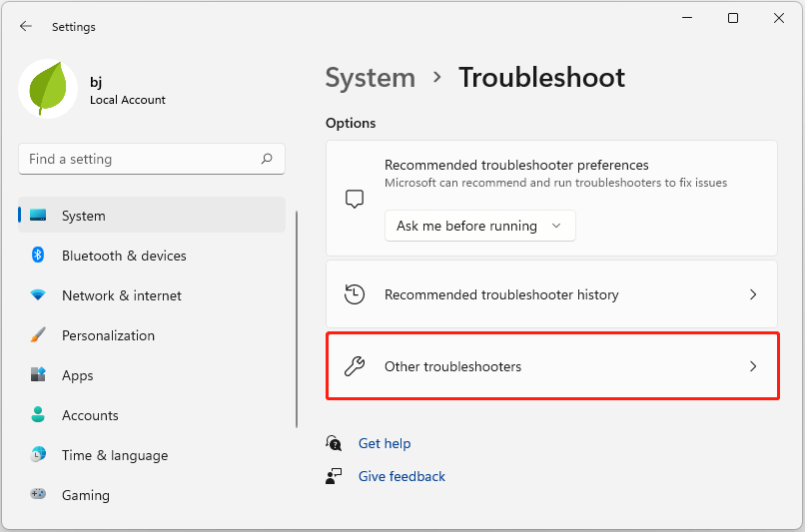Click the Find a setting search box
Image resolution: width=805 pixels, height=532 pixels.
[x=140, y=159]
